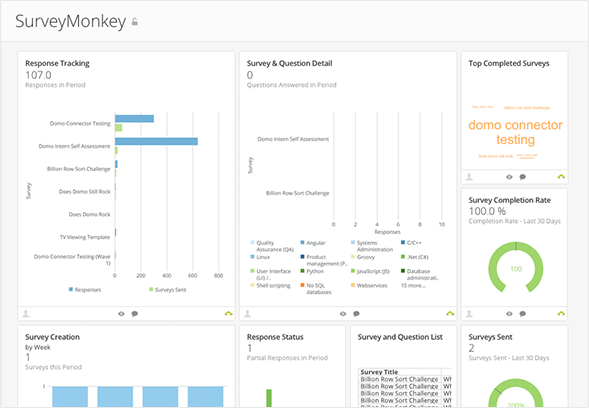The height and width of the screenshot is (408, 589).
Task: Click the Webservices legend swatch
Action: pyautogui.click(x=353, y=285)
